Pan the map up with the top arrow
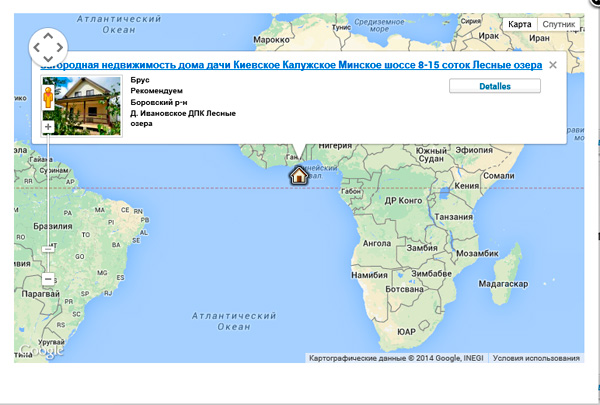 (x=48, y=35)
